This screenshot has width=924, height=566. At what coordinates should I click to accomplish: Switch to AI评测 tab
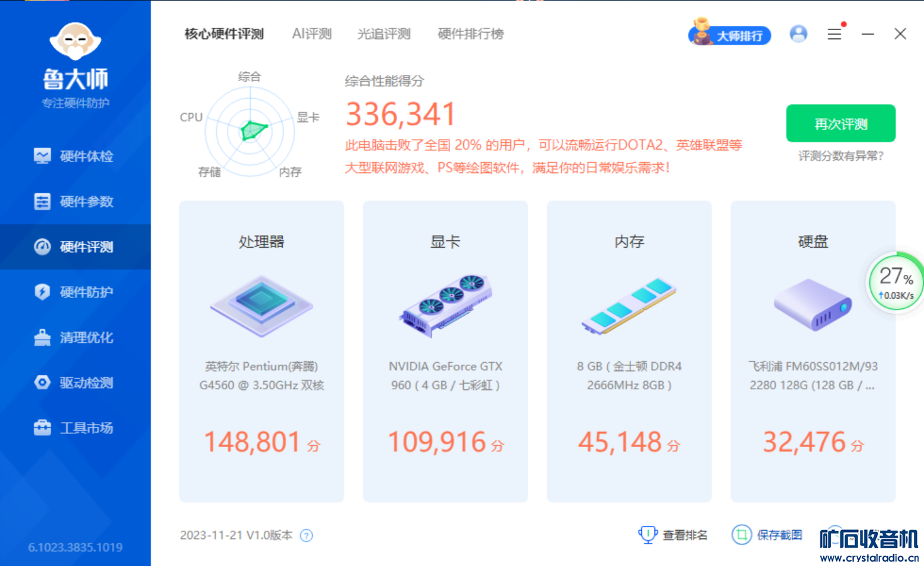[x=312, y=34]
